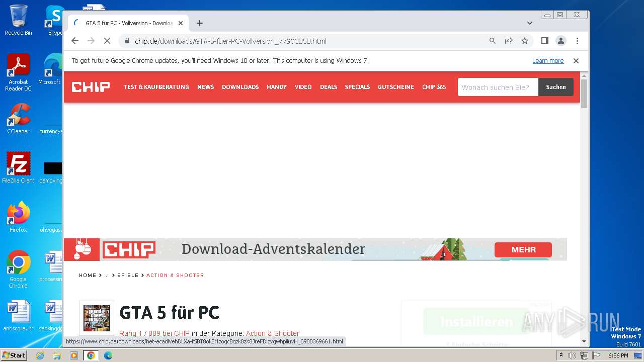Click the 'Rang 1 / 889 bei CHIP' link
644x362 pixels.
point(154,333)
